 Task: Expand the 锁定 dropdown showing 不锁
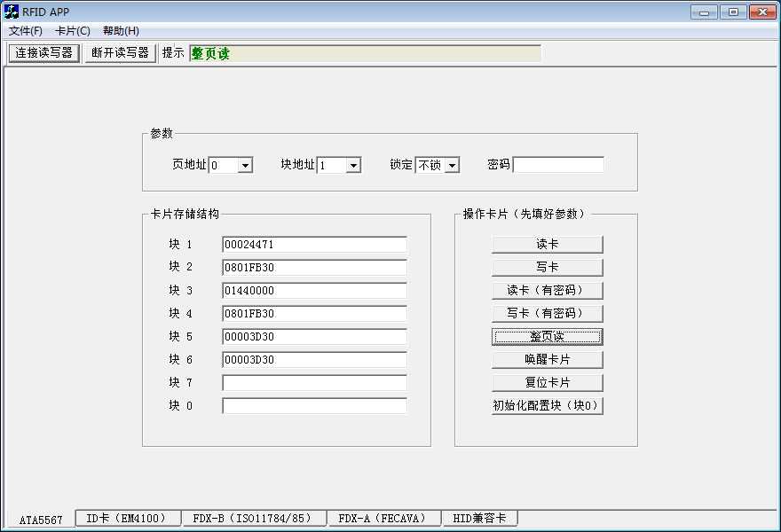coord(451,165)
